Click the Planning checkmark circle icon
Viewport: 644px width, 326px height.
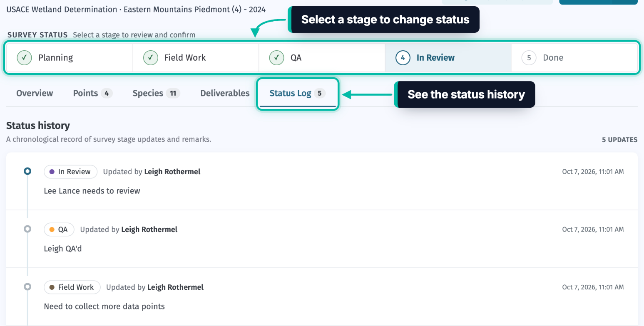point(25,58)
